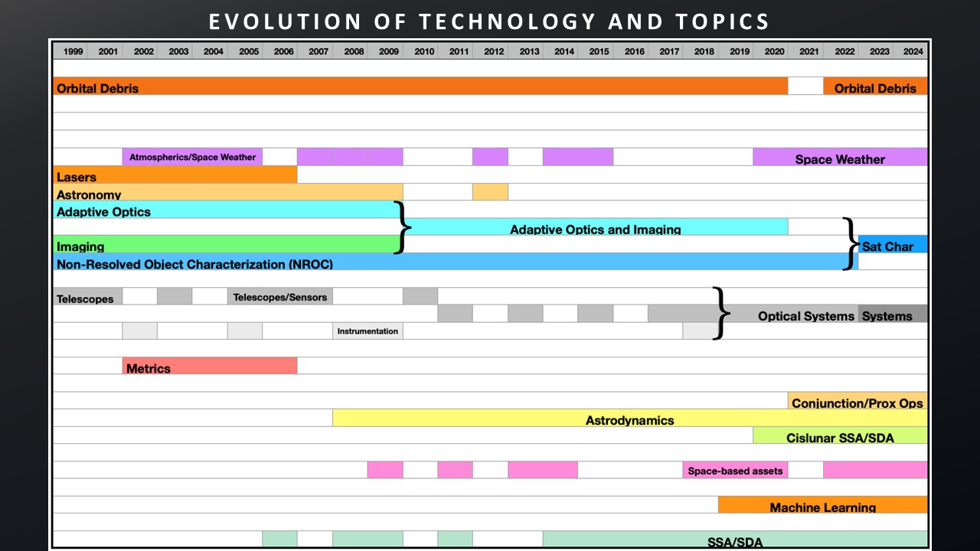Click the curly brace before Optical Systems
The width and height of the screenshot is (980, 551).
720,312
